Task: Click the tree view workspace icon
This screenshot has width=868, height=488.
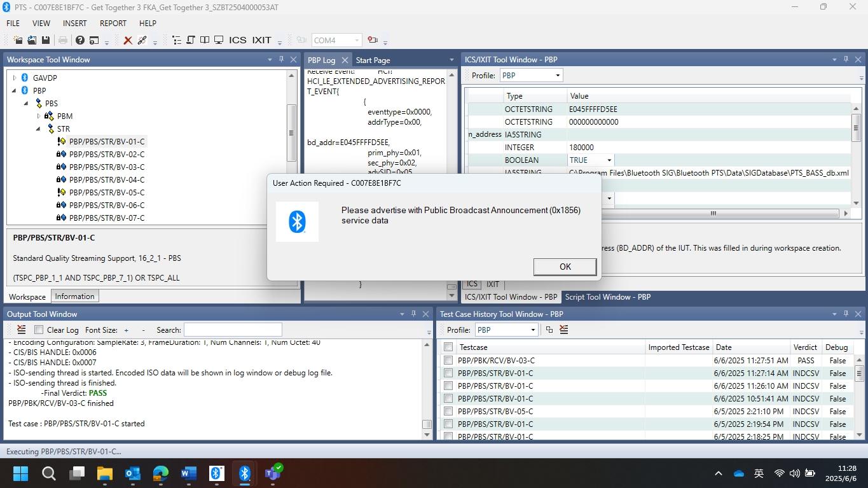Action: (176, 40)
